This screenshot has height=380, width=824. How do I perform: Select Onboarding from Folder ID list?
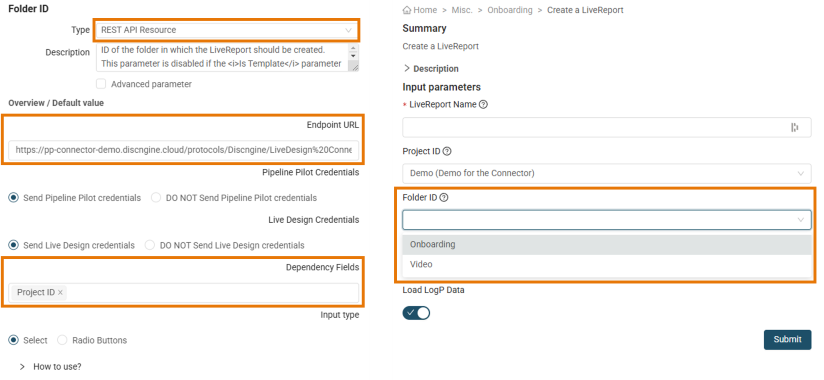[607, 244]
